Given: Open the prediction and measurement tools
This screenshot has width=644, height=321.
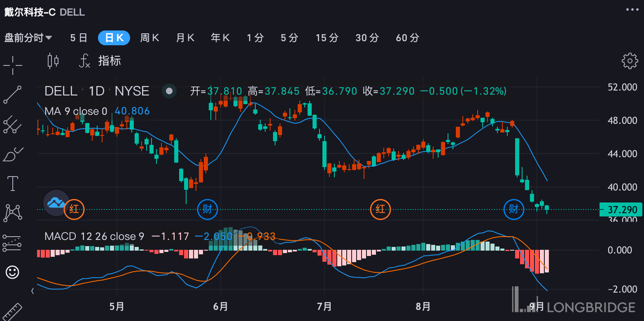Looking at the screenshot, I should pos(13,243).
